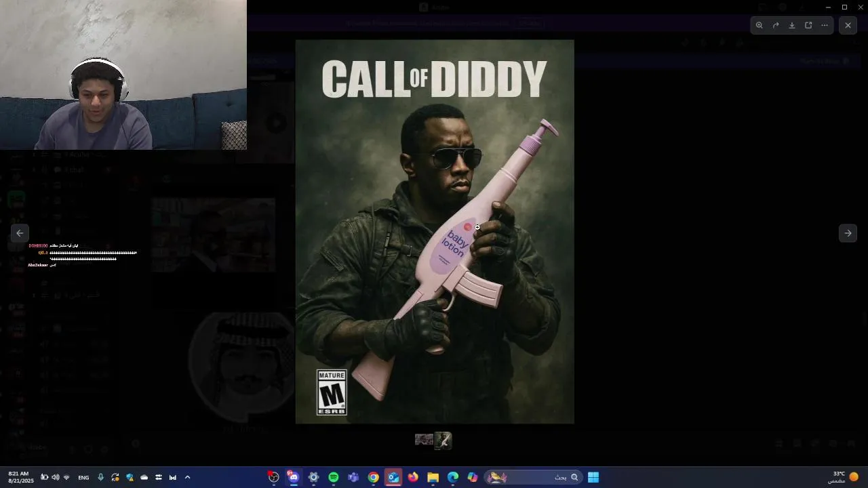868x488 pixels.
Task: Open the Windows Start menu
Action: (593, 477)
